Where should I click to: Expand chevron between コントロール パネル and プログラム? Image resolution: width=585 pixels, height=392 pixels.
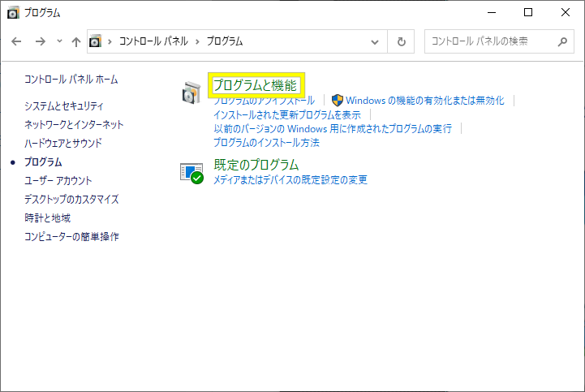click(x=196, y=41)
